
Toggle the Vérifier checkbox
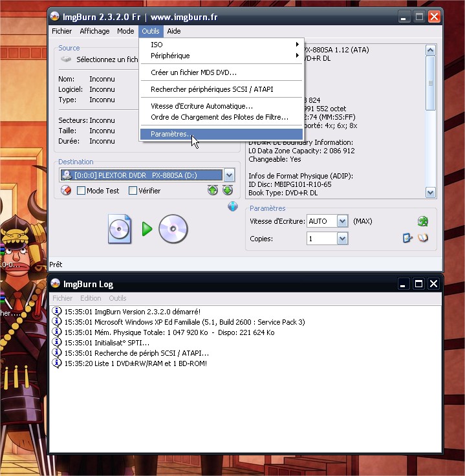pyautogui.click(x=133, y=191)
